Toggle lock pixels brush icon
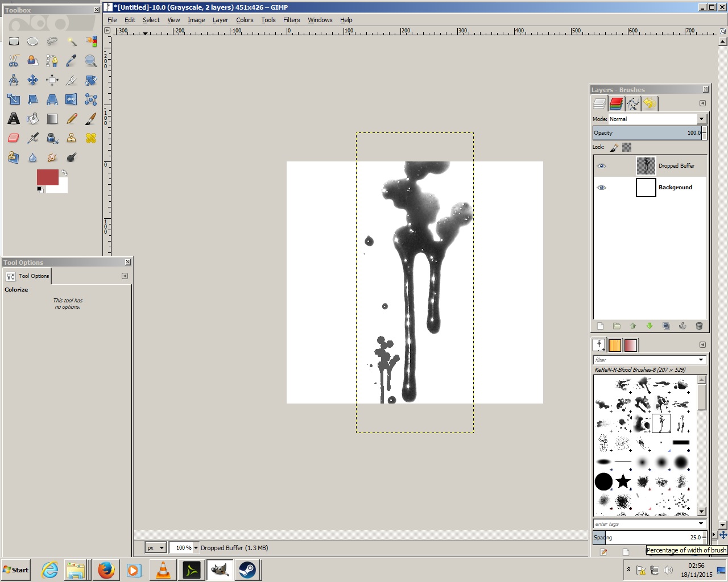The height and width of the screenshot is (582, 728). [x=614, y=148]
